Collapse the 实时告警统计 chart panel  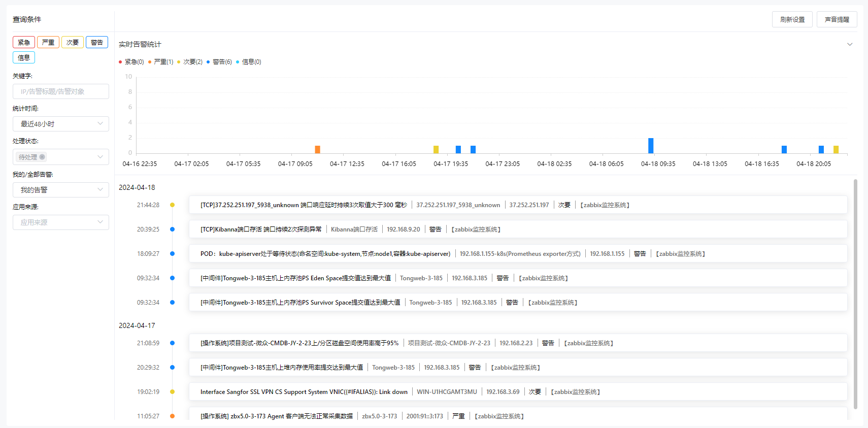pyautogui.click(x=850, y=44)
